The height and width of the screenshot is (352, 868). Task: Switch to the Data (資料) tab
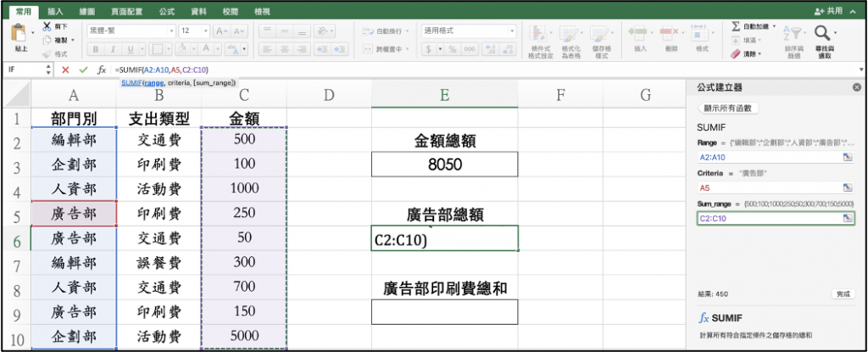point(198,11)
